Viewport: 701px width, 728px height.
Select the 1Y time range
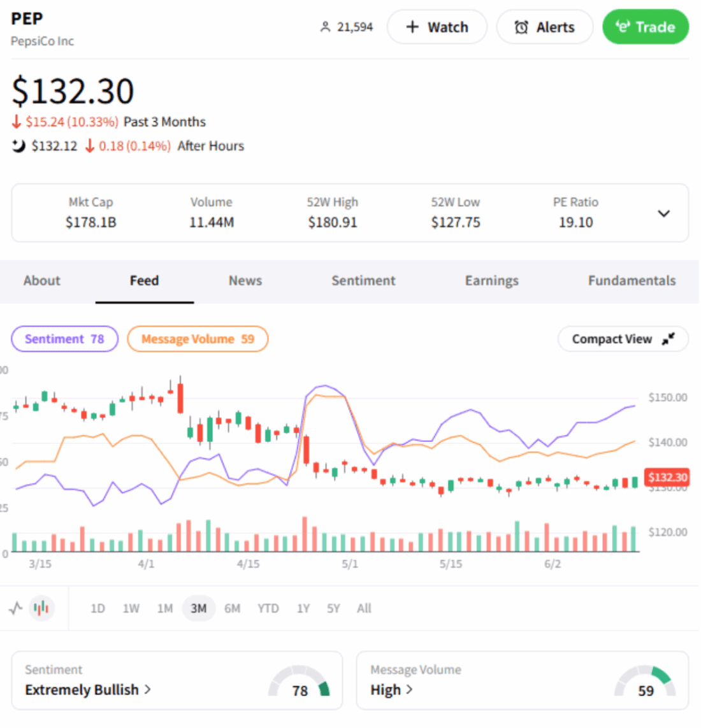[x=303, y=608]
